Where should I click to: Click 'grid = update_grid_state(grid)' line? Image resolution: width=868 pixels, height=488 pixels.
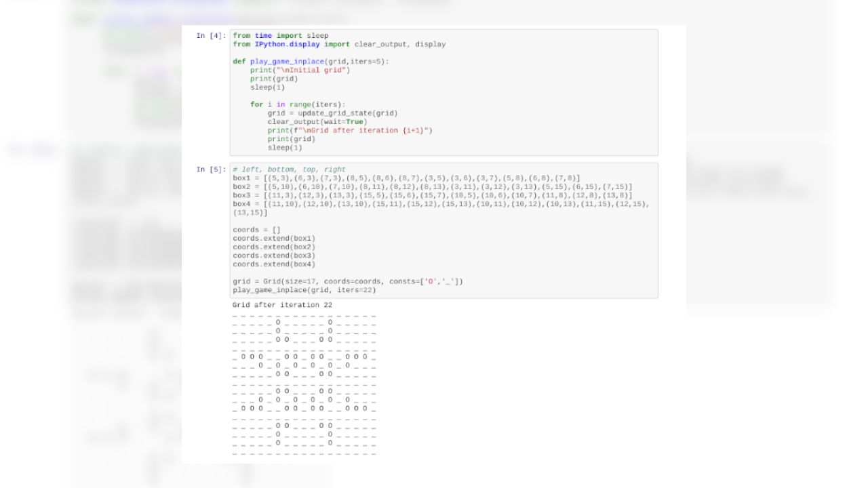coord(332,113)
